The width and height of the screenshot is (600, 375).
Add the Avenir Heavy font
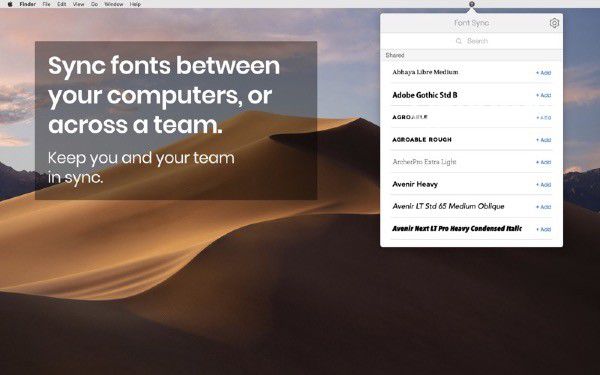(x=543, y=185)
